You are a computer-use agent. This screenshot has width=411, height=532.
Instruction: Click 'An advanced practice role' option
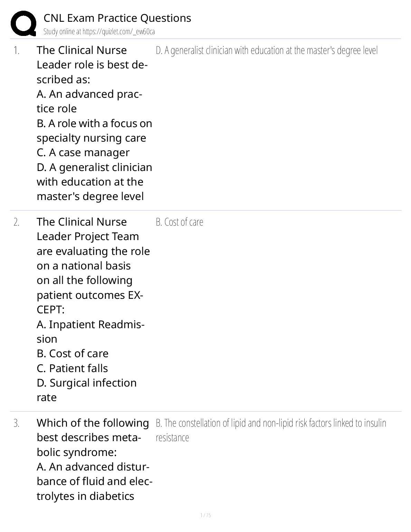(89, 101)
